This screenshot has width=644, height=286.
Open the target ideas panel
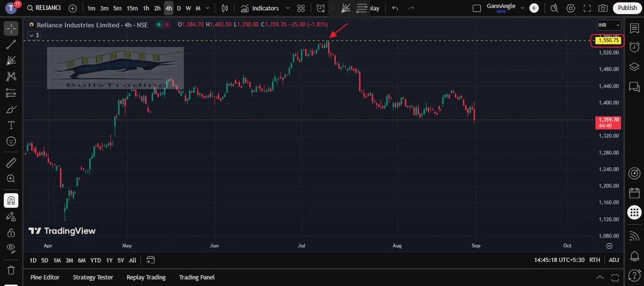[634, 173]
